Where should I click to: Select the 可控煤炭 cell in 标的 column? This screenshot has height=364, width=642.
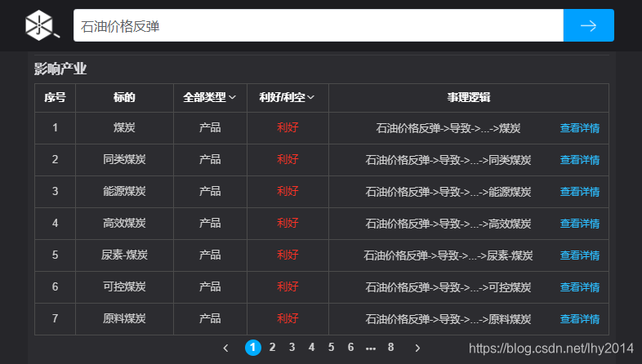[124, 287]
